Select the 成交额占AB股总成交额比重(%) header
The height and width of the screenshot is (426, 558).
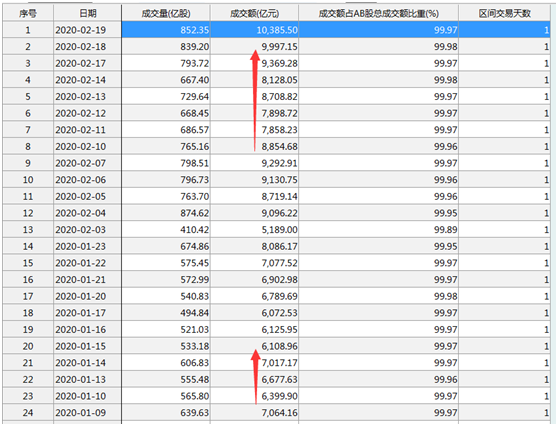(x=379, y=14)
